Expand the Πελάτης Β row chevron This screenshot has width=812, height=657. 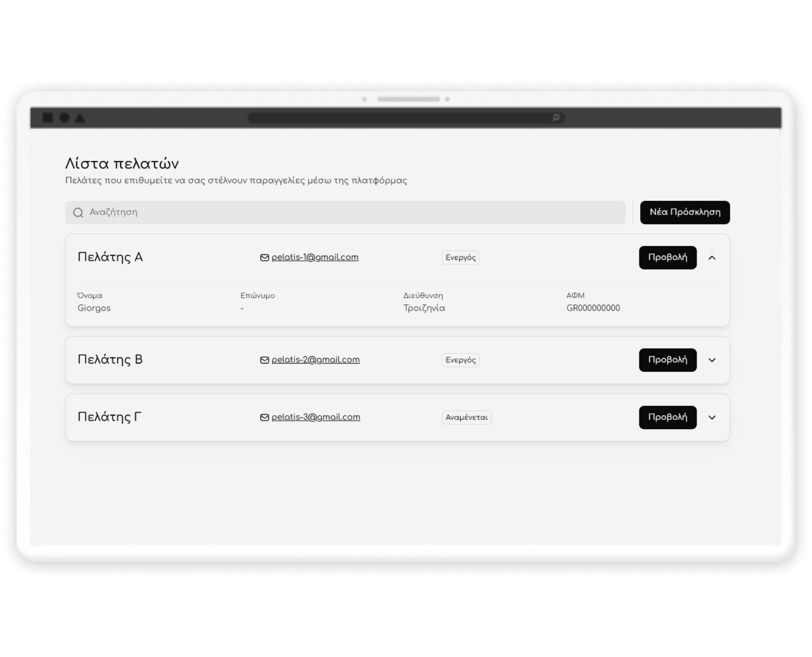pyautogui.click(x=712, y=360)
